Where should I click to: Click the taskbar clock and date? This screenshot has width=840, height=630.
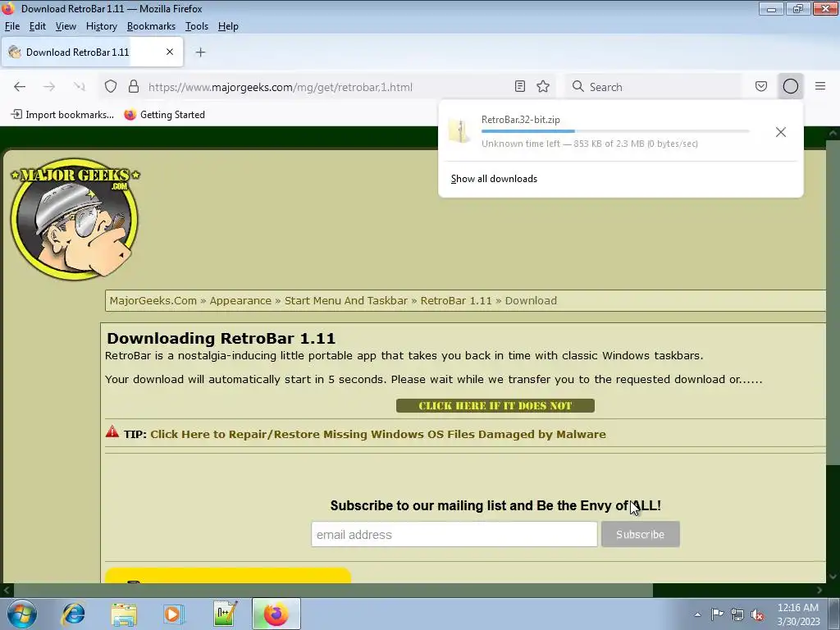[x=798, y=614]
